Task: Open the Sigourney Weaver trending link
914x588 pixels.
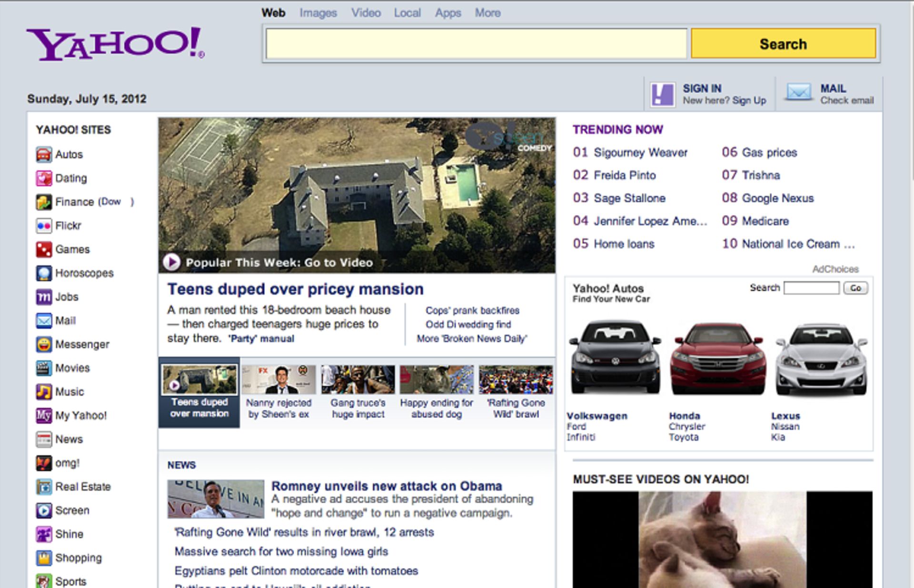Action: (x=640, y=152)
